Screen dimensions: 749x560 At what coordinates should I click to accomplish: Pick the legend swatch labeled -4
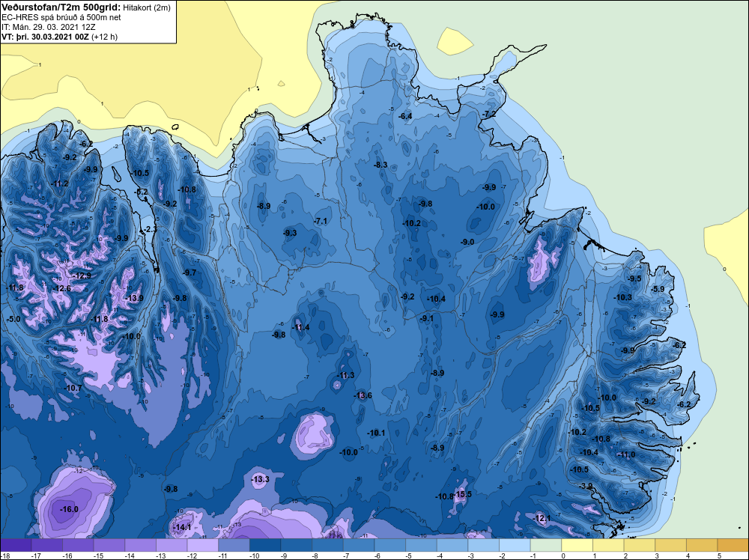tap(452, 545)
